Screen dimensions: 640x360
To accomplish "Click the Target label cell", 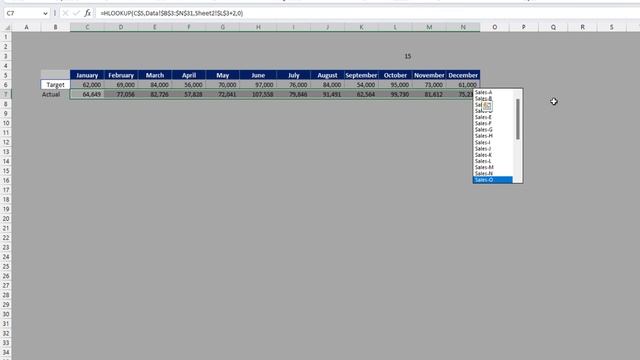I will [x=56, y=84].
